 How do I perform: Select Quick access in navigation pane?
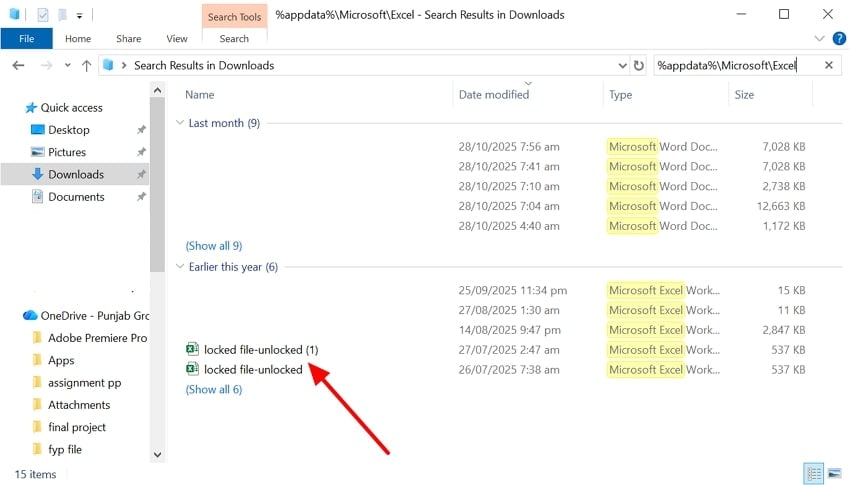pos(71,107)
